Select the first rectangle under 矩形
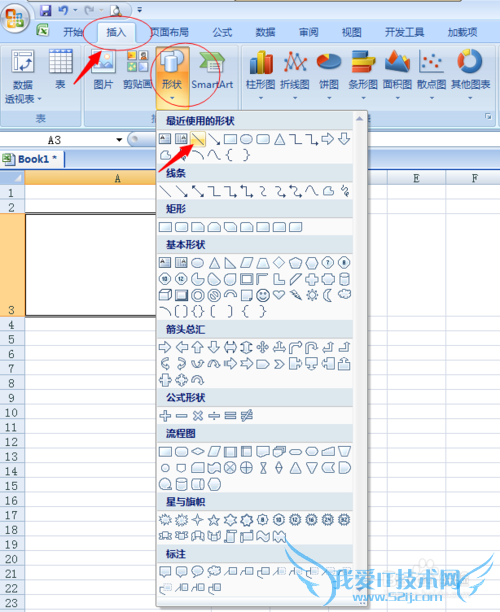This screenshot has width=500, height=612. 165,227
